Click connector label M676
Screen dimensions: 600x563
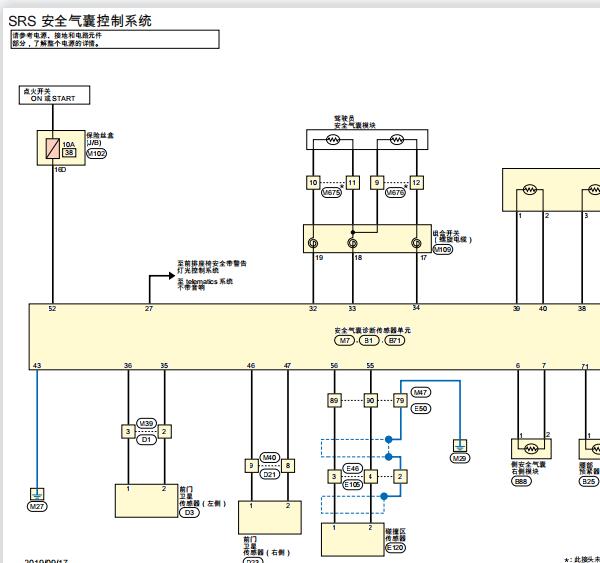[395, 193]
